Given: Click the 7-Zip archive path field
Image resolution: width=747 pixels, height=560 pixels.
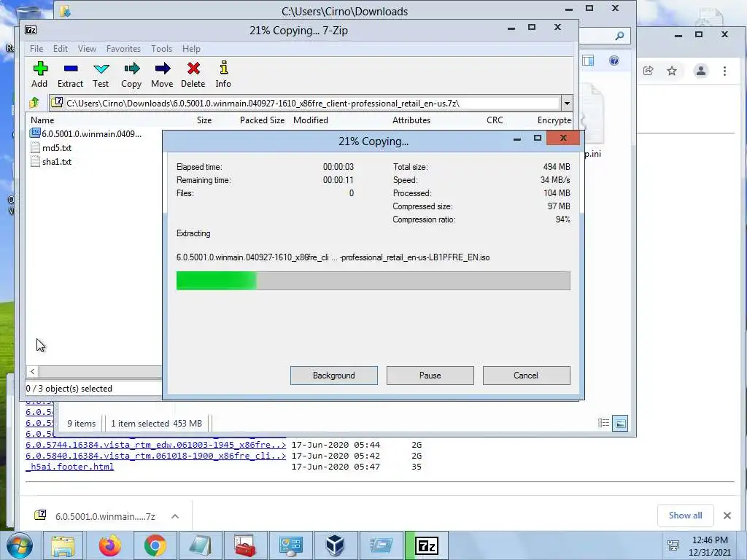Looking at the screenshot, I should [305, 103].
